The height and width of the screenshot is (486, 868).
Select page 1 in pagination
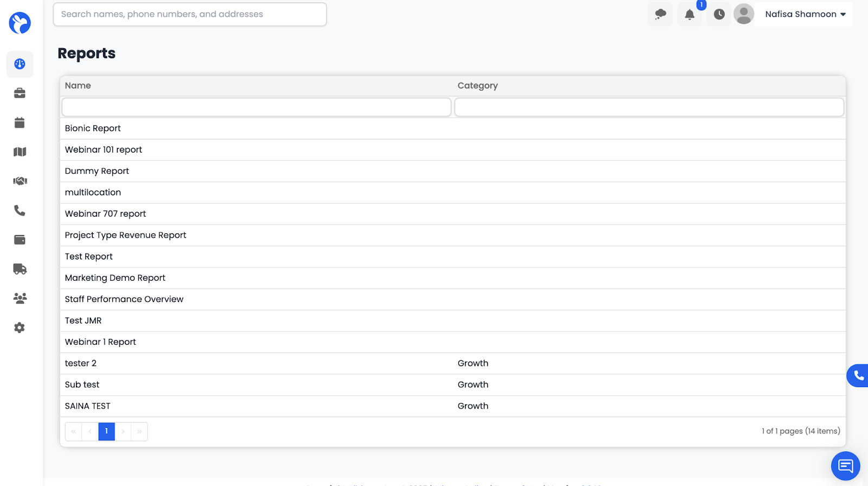[x=106, y=431]
